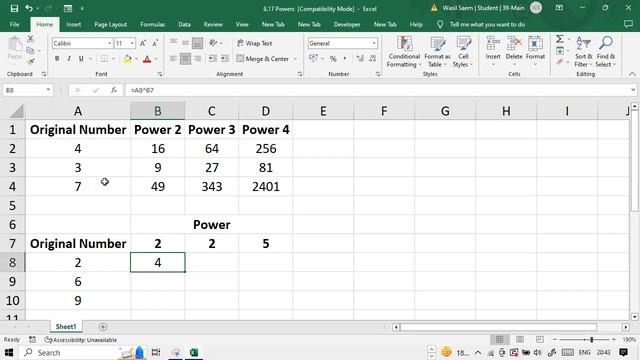This screenshot has height=360, width=640.
Task: Click Accessibility: Unavailable status
Action: point(81,340)
